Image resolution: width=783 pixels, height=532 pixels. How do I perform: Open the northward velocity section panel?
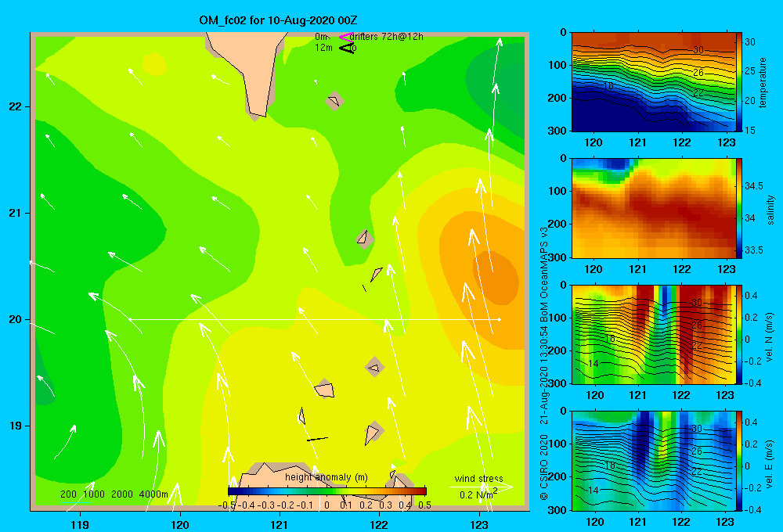point(654,334)
